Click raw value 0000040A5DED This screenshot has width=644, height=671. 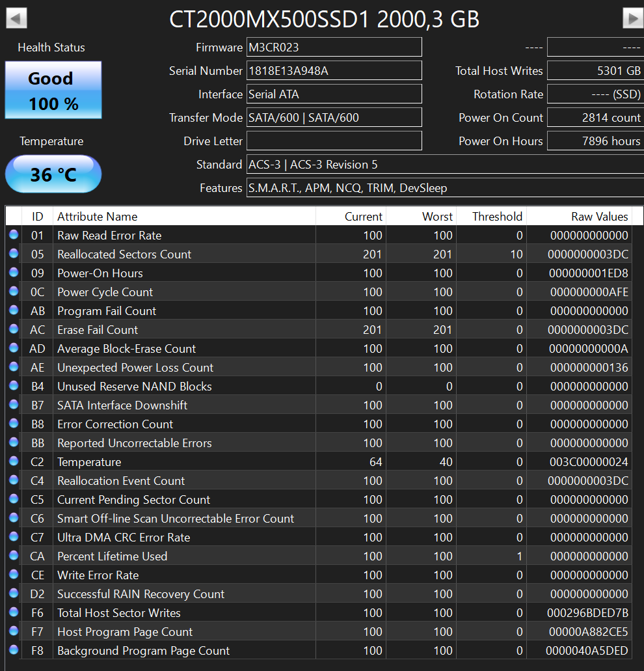pyautogui.click(x=587, y=650)
